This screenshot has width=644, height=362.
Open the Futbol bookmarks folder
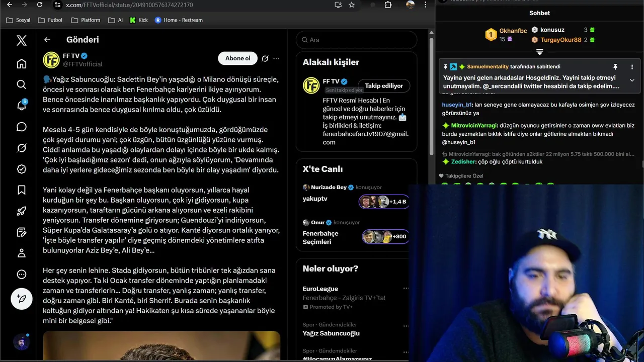point(50,20)
